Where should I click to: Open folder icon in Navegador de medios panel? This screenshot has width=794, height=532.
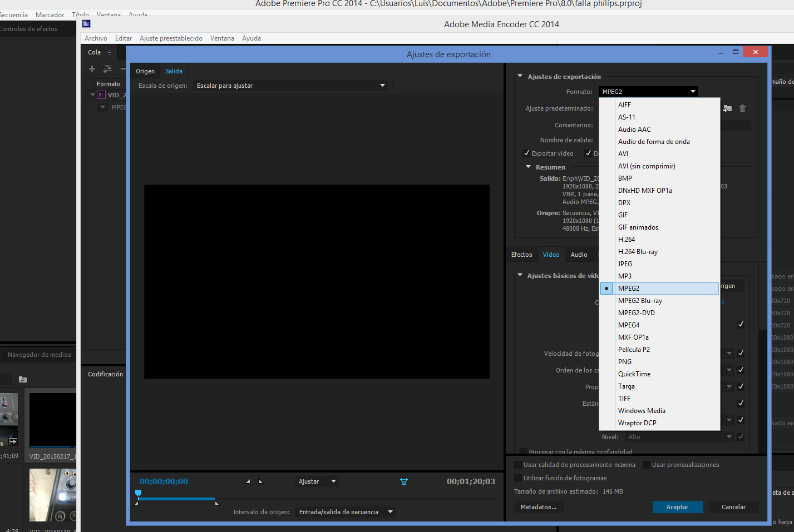(x=23, y=380)
